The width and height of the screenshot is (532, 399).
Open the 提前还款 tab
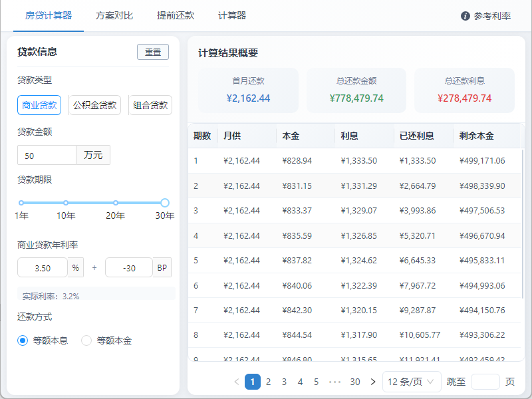pyautogui.click(x=176, y=16)
